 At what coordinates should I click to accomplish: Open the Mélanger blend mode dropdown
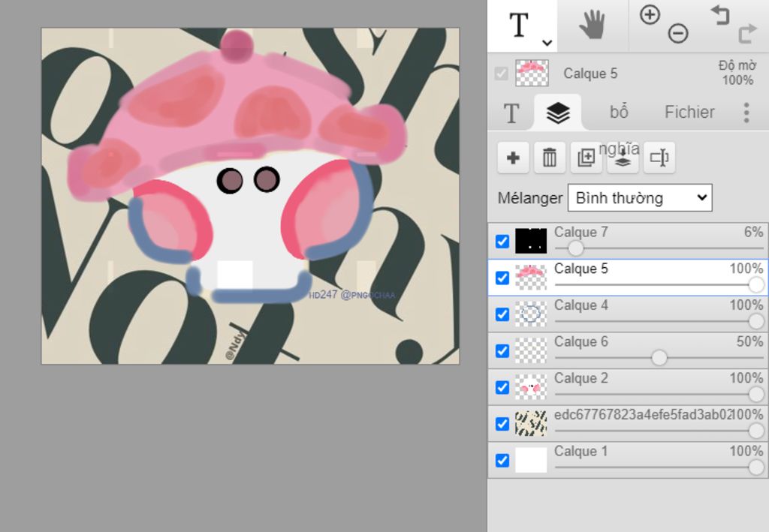(639, 198)
